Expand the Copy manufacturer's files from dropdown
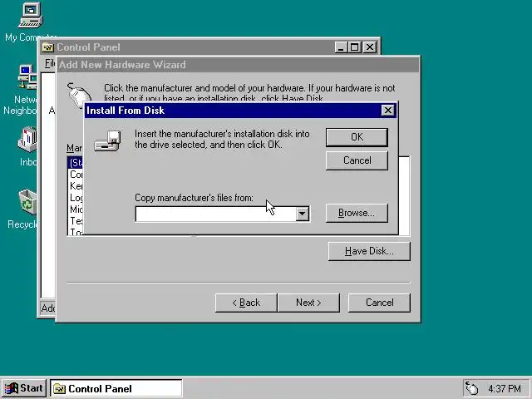Viewport: 532px width, 399px height. coord(302,214)
